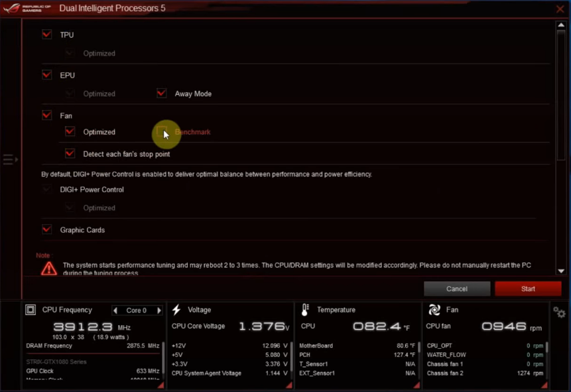The image size is (571, 392).
Task: Click the DRAM Frequency row
Action: click(92, 346)
